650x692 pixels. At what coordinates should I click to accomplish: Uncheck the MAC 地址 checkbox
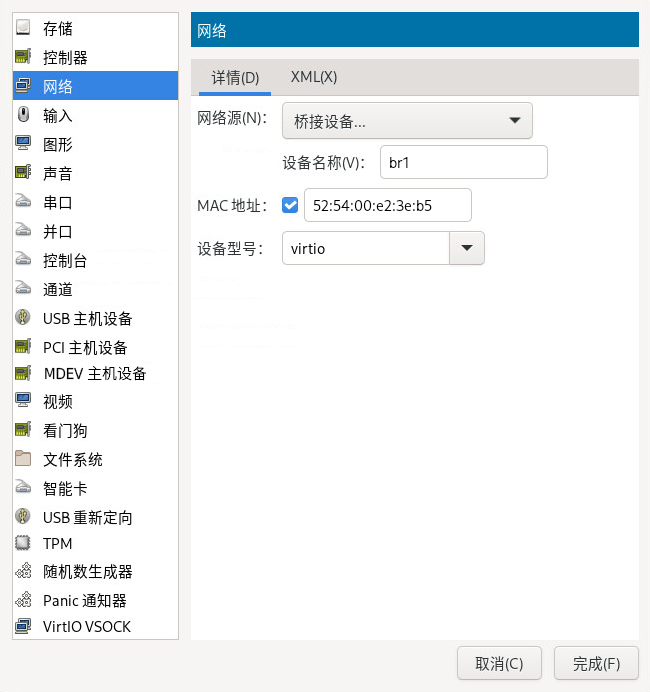291,205
